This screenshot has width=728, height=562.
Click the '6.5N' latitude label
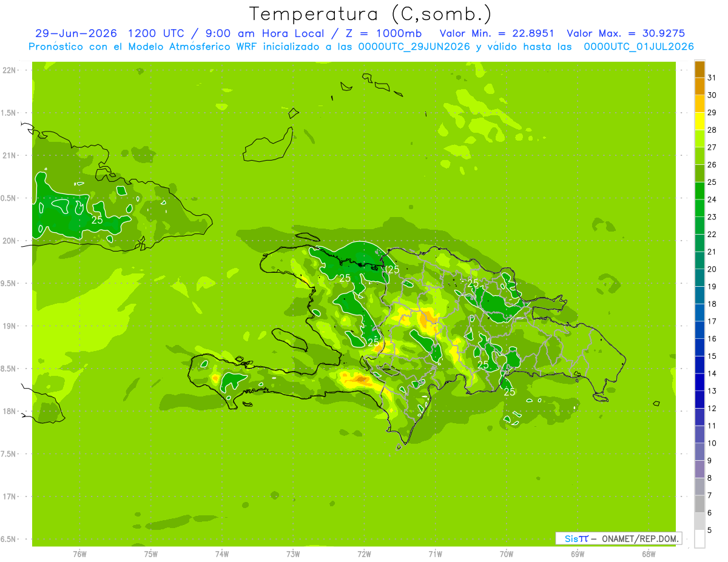pyautogui.click(x=8, y=539)
